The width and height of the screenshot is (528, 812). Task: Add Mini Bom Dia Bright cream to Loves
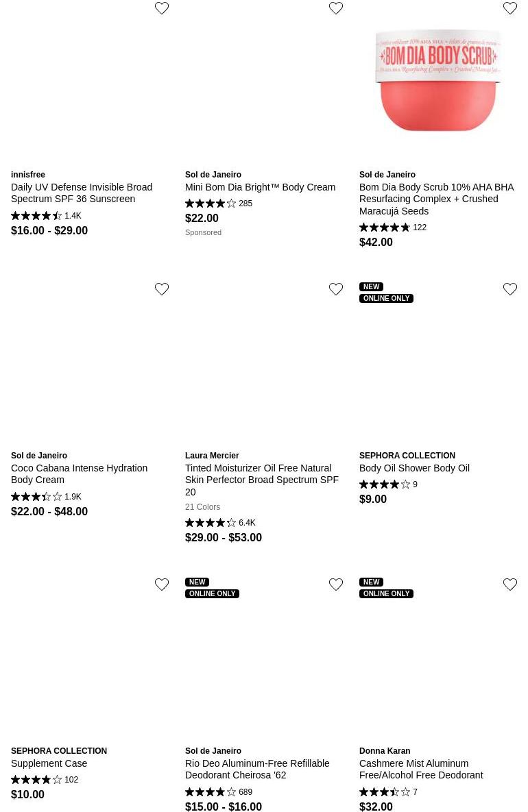tap(336, 8)
